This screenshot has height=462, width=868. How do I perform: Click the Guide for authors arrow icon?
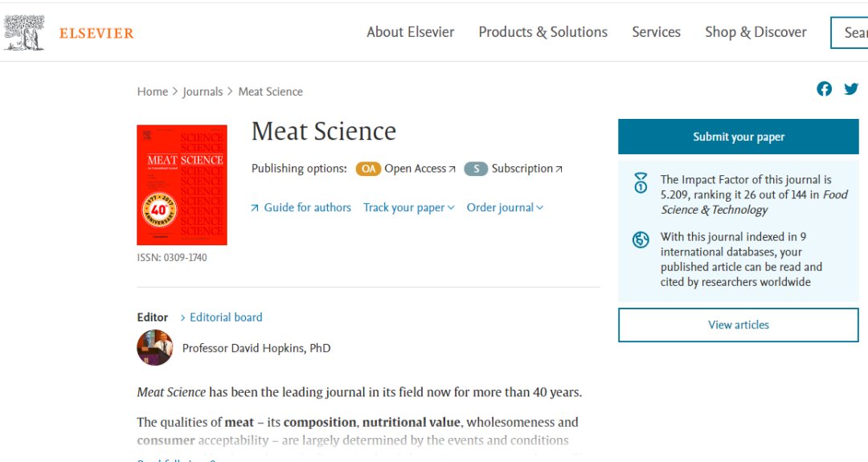pos(255,208)
